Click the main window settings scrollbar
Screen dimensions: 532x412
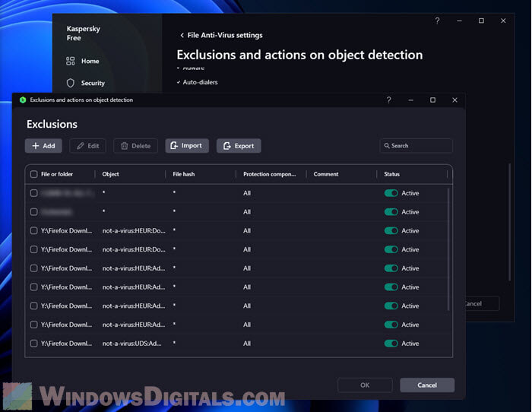(x=510, y=222)
